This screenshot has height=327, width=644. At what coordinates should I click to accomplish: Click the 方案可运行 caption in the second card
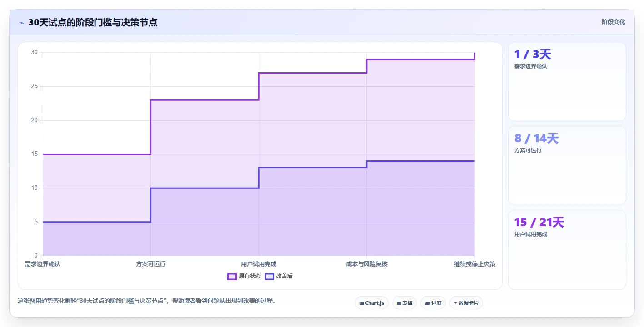(528, 150)
